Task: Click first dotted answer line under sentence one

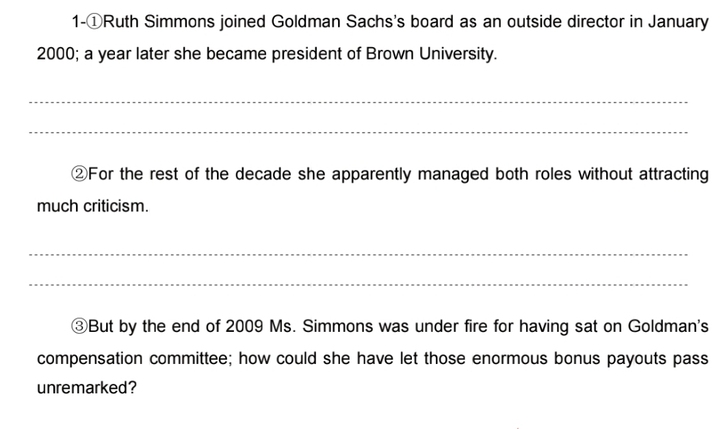Action: coord(358,102)
